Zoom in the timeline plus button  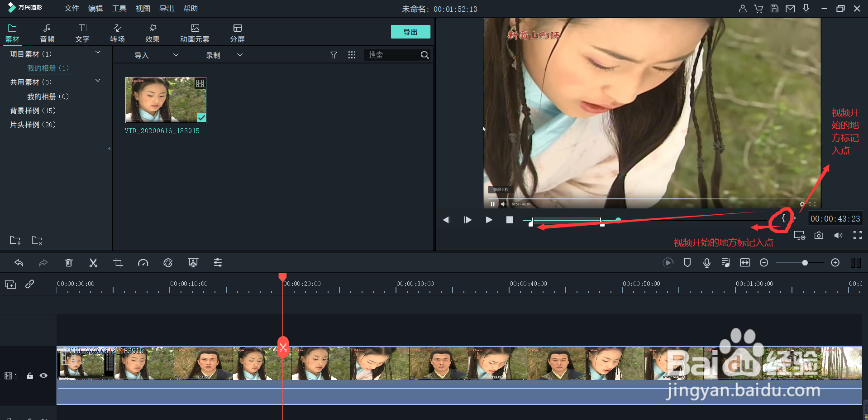tap(835, 263)
